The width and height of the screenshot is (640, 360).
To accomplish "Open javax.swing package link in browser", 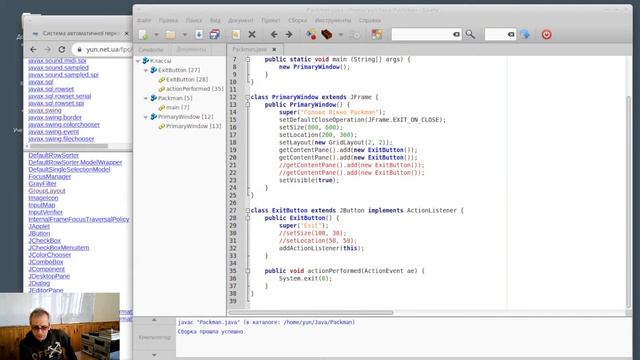I will coord(45,111).
